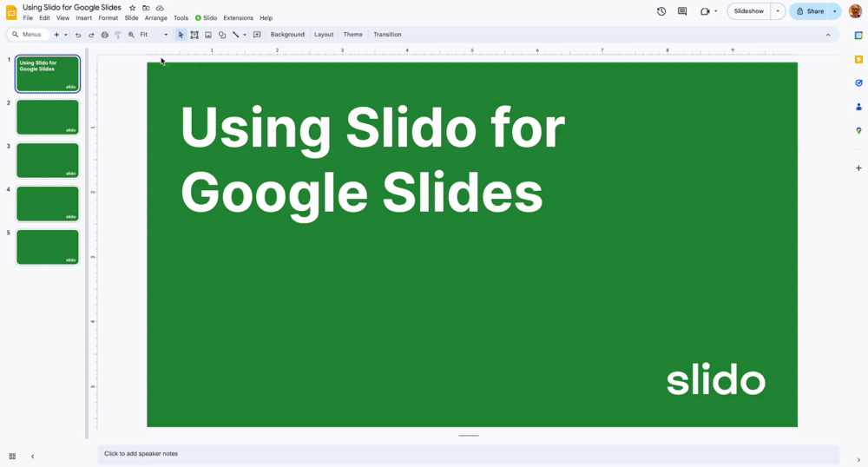Open the Slide menu
The image size is (868, 467).
pyautogui.click(x=131, y=18)
